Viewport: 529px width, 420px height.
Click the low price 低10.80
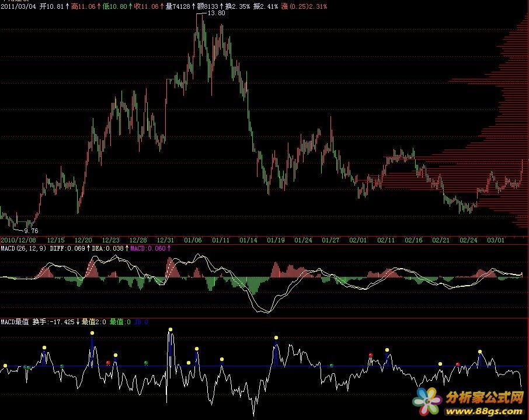pyautogui.click(x=114, y=6)
